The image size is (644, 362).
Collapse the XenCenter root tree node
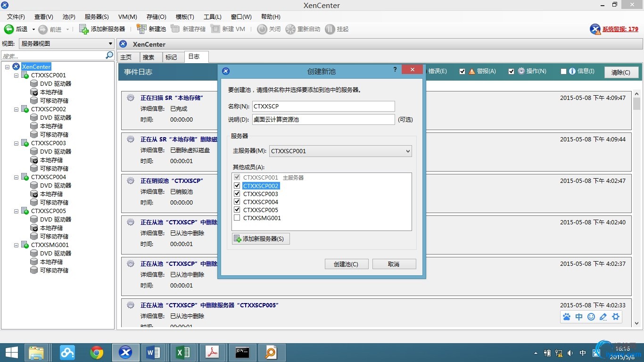[x=8, y=67]
